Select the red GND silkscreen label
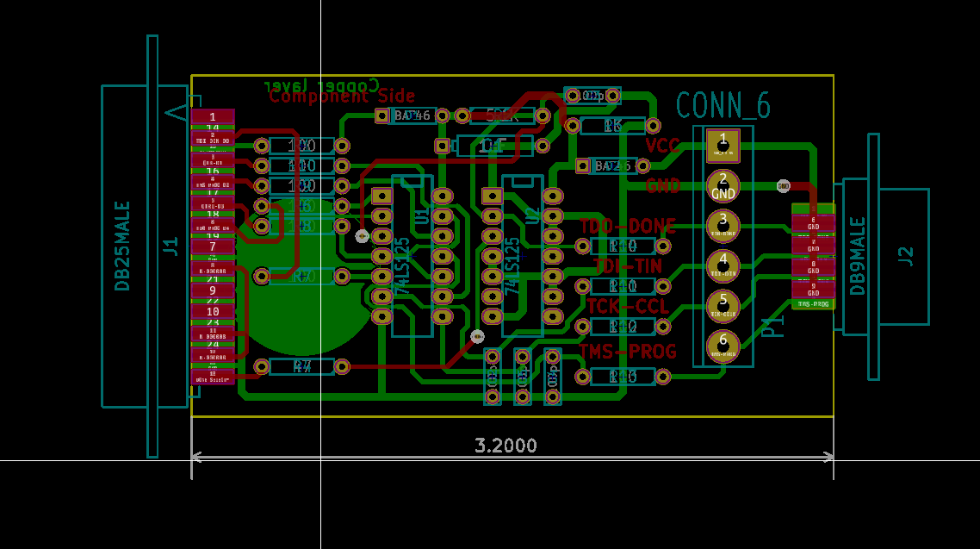Image resolution: width=980 pixels, height=549 pixels. [x=662, y=185]
